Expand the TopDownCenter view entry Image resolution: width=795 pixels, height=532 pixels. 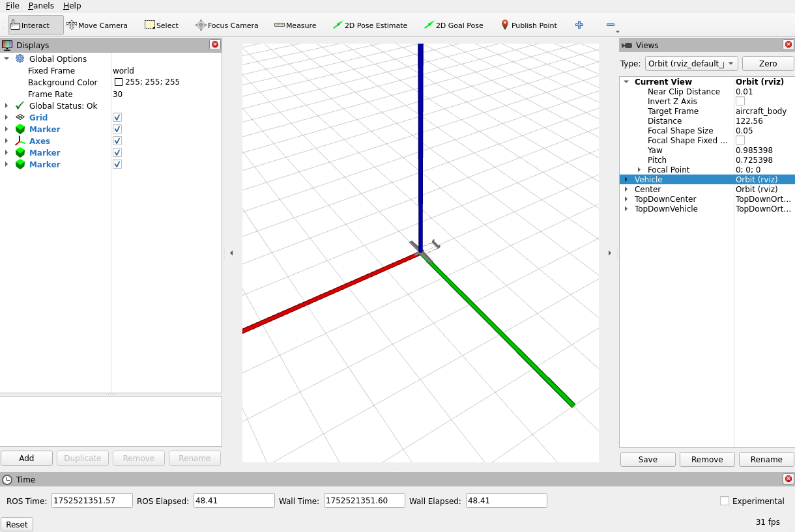pyautogui.click(x=626, y=199)
